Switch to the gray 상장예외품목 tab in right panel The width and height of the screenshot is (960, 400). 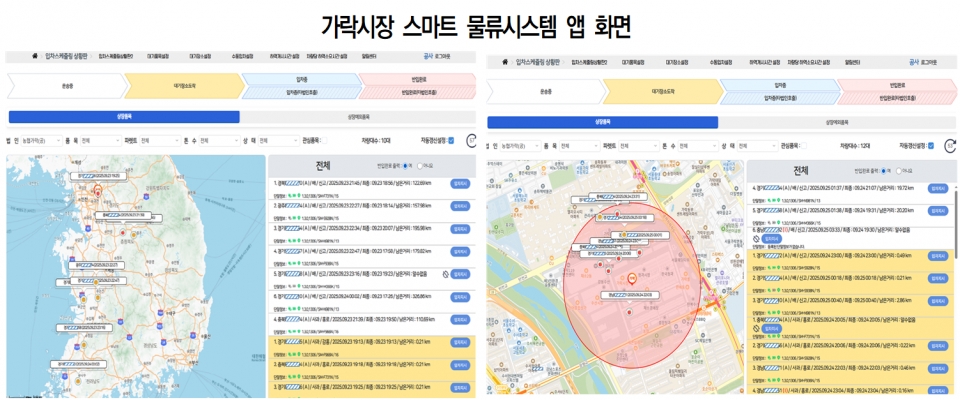838,121
